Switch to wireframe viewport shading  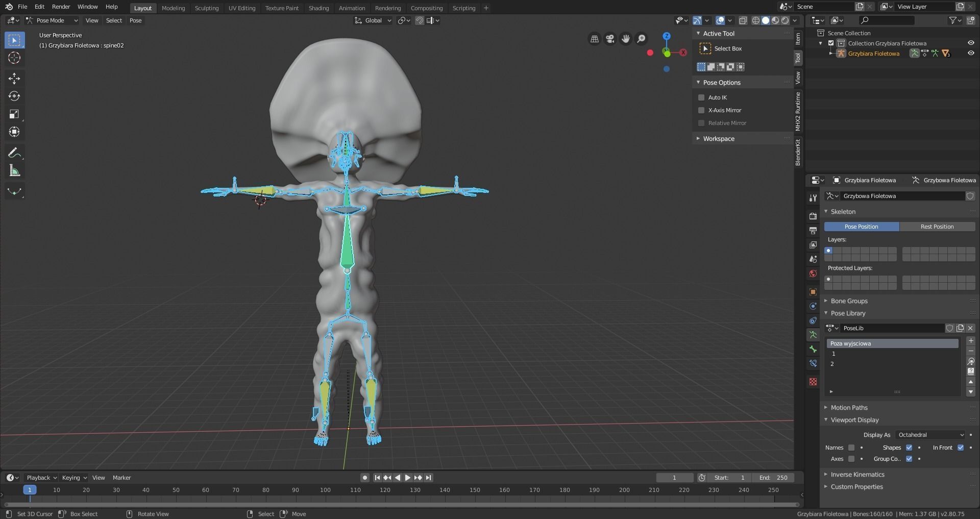coord(756,20)
